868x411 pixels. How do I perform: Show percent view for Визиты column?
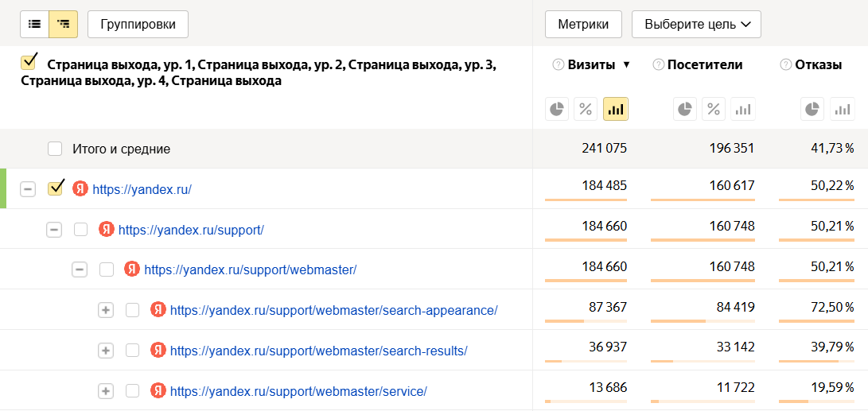coord(586,110)
